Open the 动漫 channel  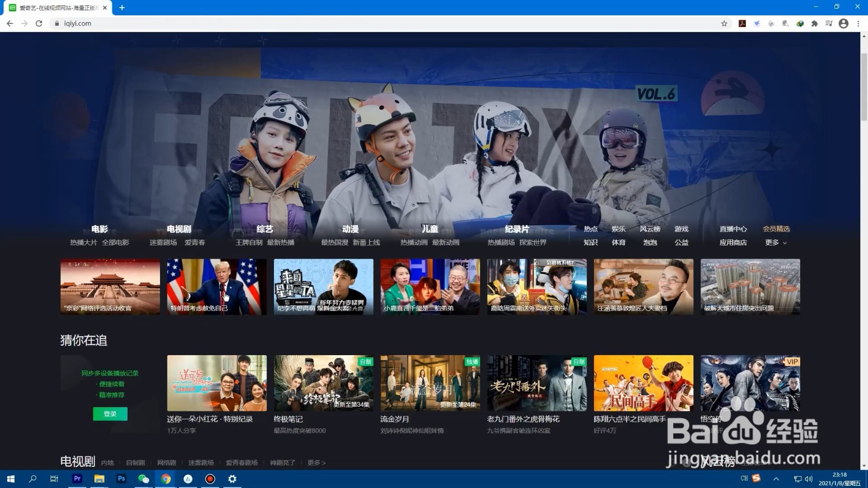pyautogui.click(x=350, y=229)
